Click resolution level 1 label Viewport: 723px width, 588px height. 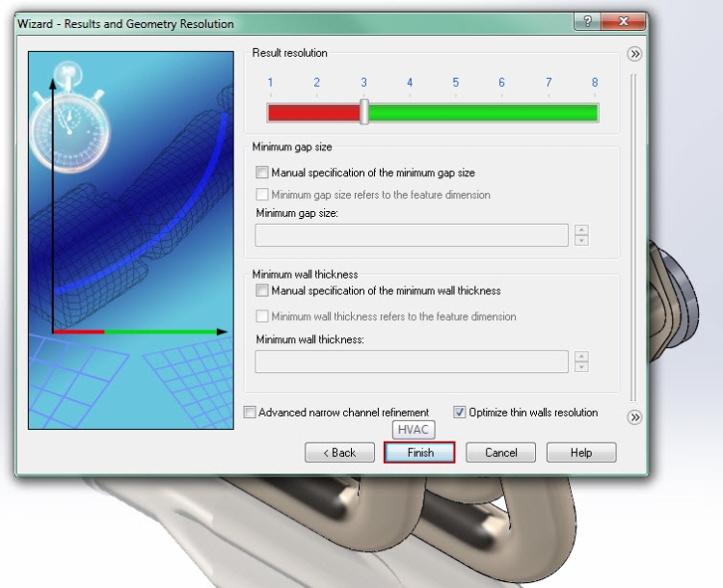[270, 83]
